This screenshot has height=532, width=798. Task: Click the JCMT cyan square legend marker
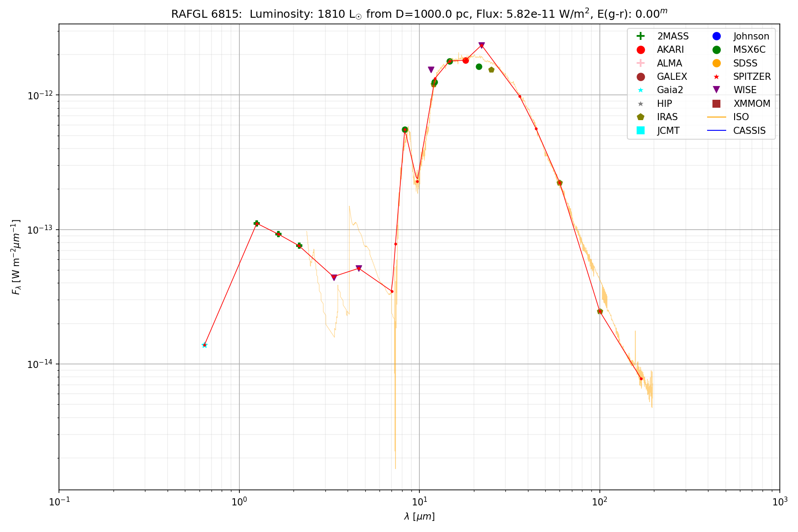click(640, 130)
